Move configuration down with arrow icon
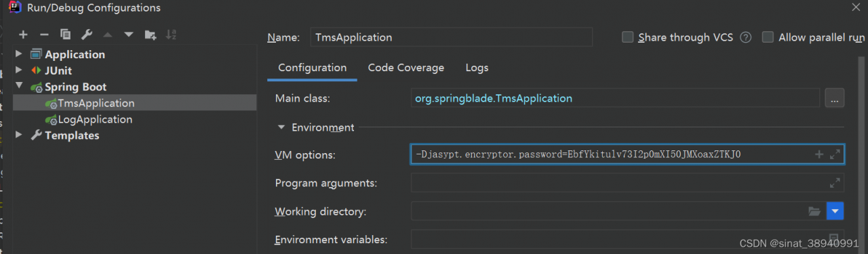 128,35
